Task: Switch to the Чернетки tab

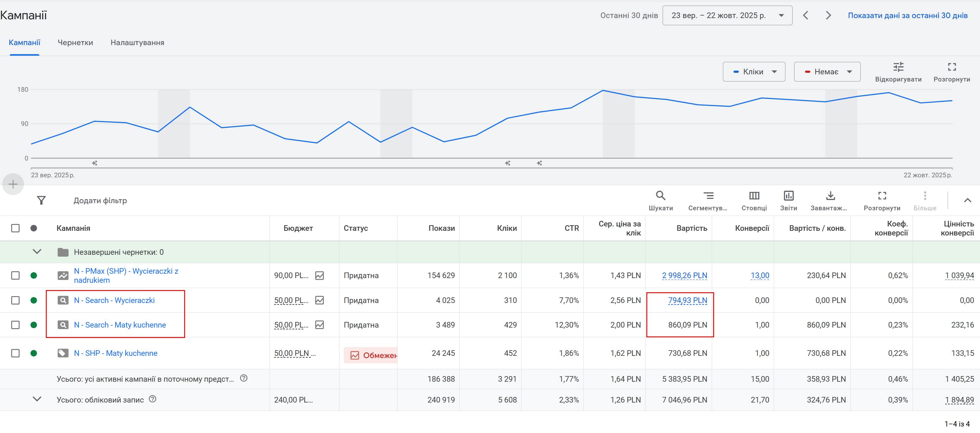Action: pos(75,43)
